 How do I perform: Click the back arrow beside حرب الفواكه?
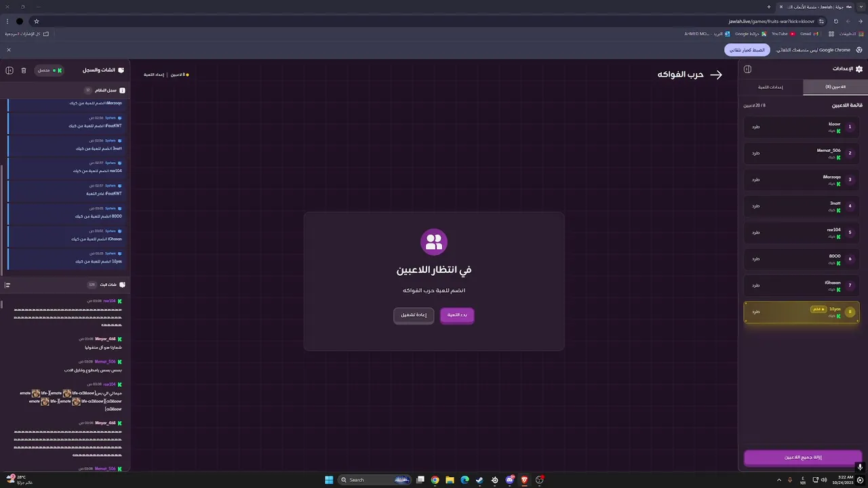point(716,75)
